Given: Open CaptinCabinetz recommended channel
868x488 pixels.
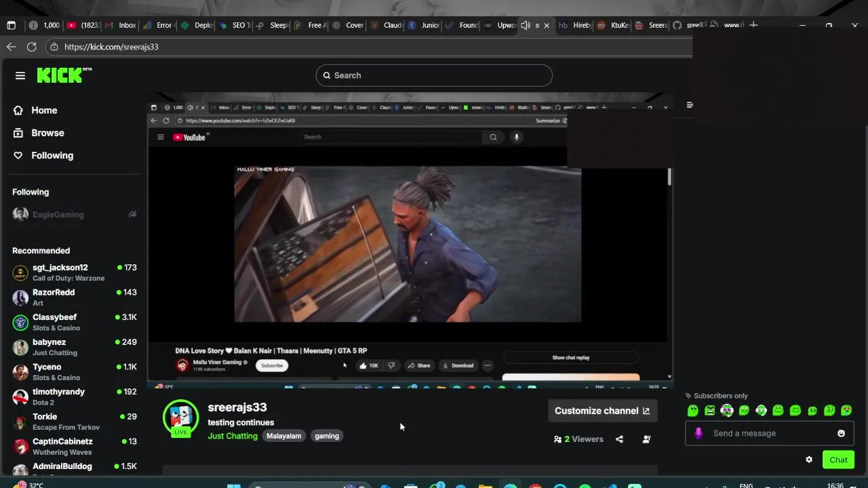Looking at the screenshot, I should point(75,446).
